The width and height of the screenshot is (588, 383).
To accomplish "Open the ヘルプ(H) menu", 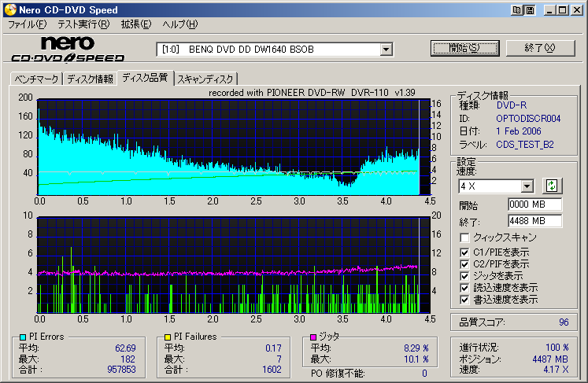I will [x=180, y=24].
